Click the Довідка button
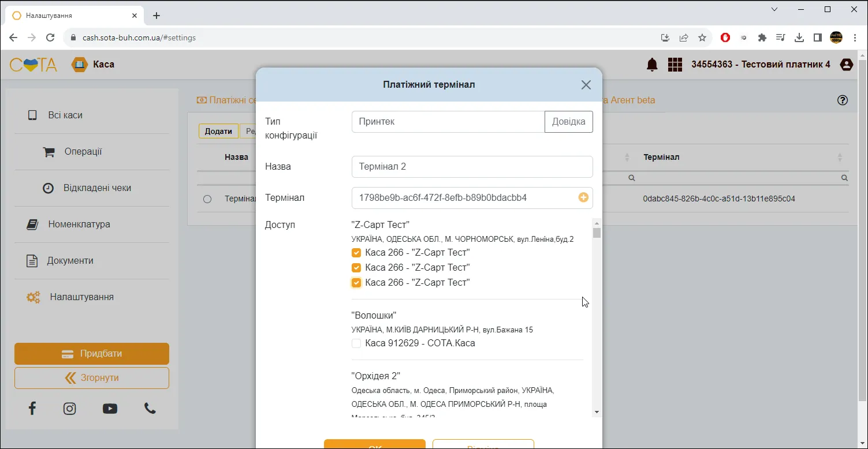 click(569, 122)
